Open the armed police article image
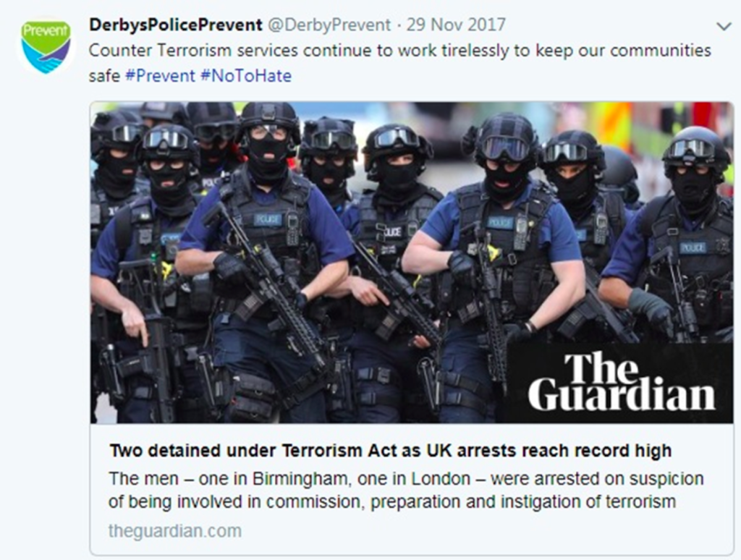The image size is (741, 560). point(411,263)
